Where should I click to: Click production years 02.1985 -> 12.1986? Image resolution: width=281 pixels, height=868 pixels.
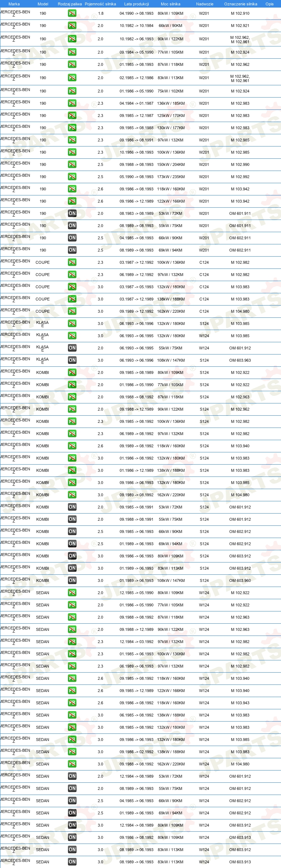coord(137,78)
